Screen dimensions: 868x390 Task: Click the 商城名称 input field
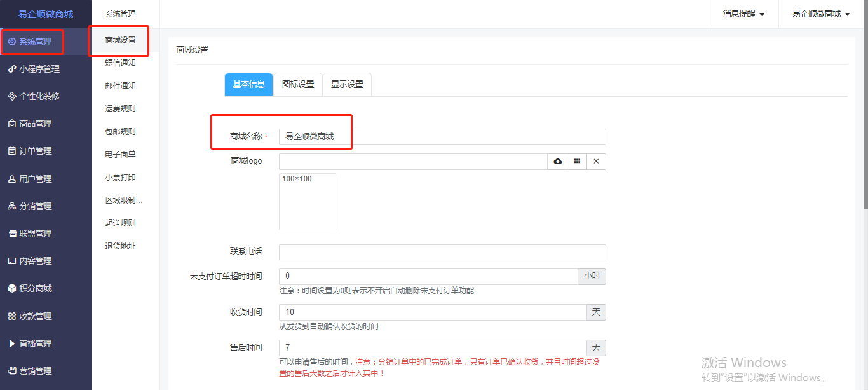[442, 137]
